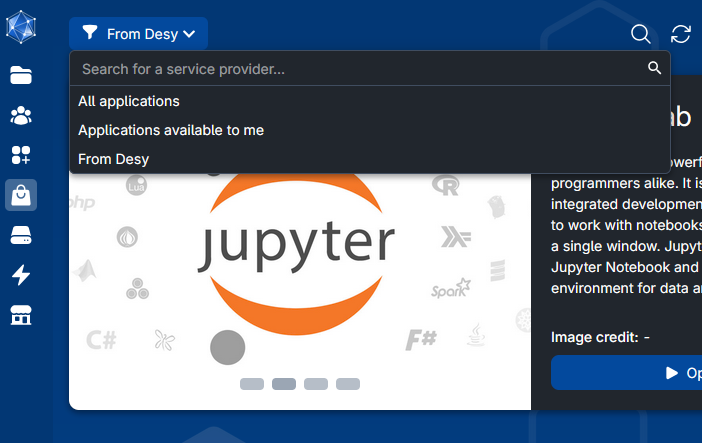Open the Projects people icon in sidebar

tap(21, 115)
